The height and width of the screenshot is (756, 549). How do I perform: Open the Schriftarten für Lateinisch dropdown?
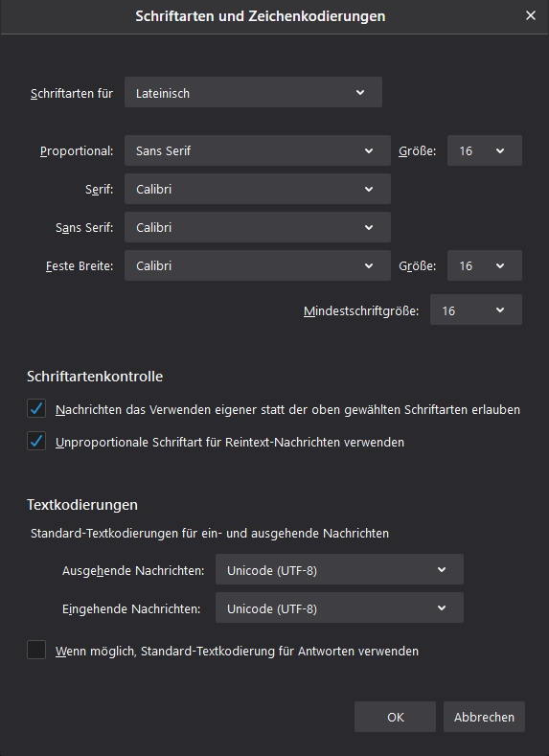(x=253, y=92)
